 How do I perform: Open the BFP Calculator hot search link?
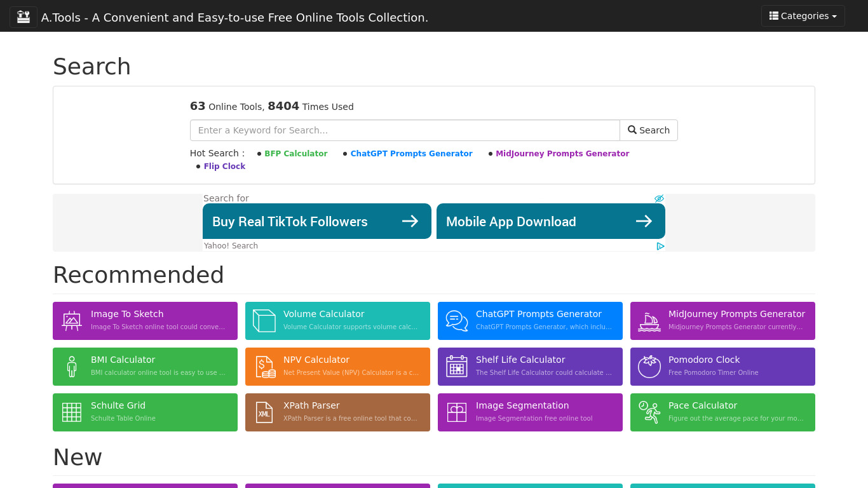click(295, 154)
